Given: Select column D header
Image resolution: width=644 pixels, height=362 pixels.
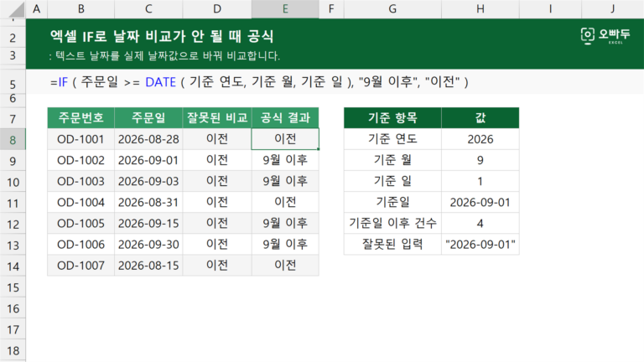Looking at the screenshot, I should pos(217,9).
